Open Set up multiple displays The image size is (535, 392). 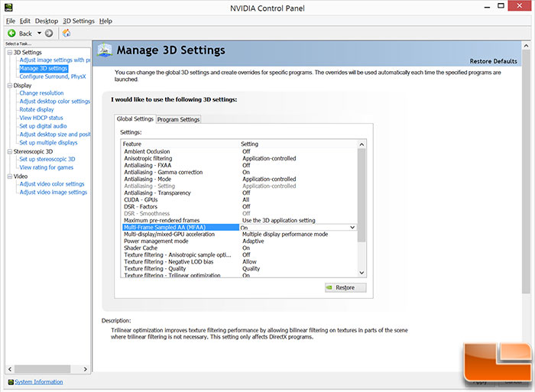pyautogui.click(x=48, y=143)
